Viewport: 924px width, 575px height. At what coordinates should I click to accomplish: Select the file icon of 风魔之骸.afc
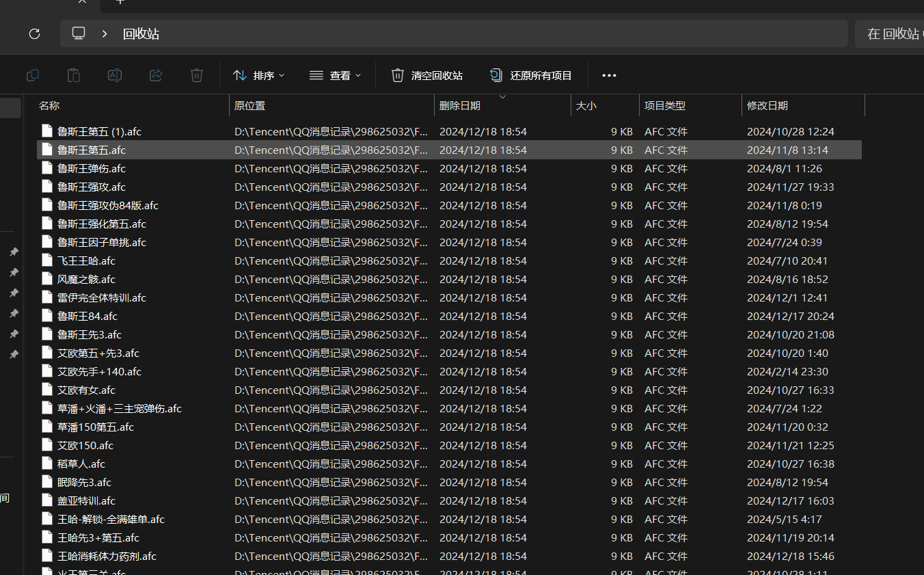[x=47, y=278]
